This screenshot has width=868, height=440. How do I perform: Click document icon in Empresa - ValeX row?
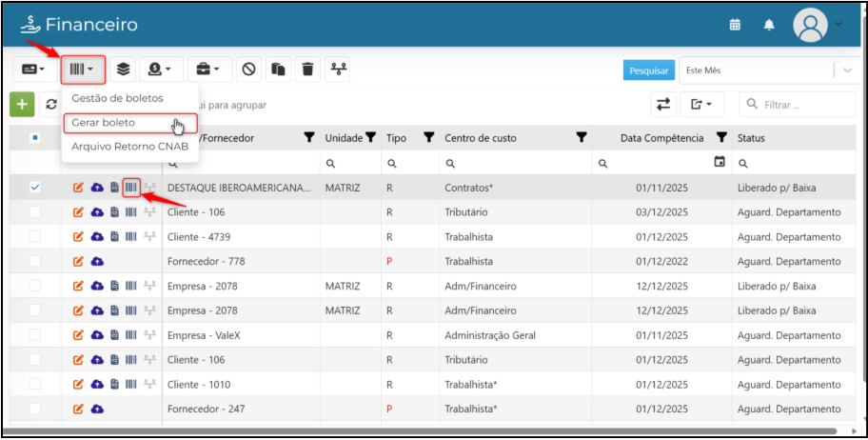pos(114,335)
